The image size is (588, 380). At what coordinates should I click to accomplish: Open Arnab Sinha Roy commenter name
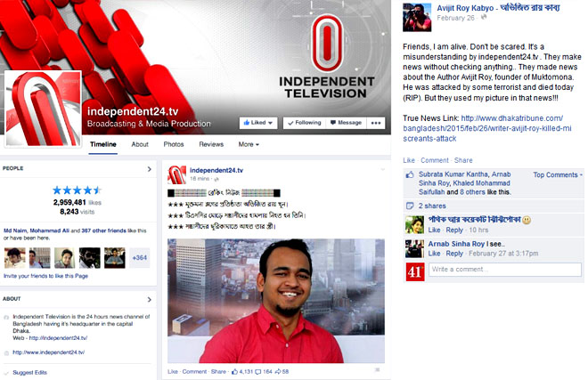456,244
